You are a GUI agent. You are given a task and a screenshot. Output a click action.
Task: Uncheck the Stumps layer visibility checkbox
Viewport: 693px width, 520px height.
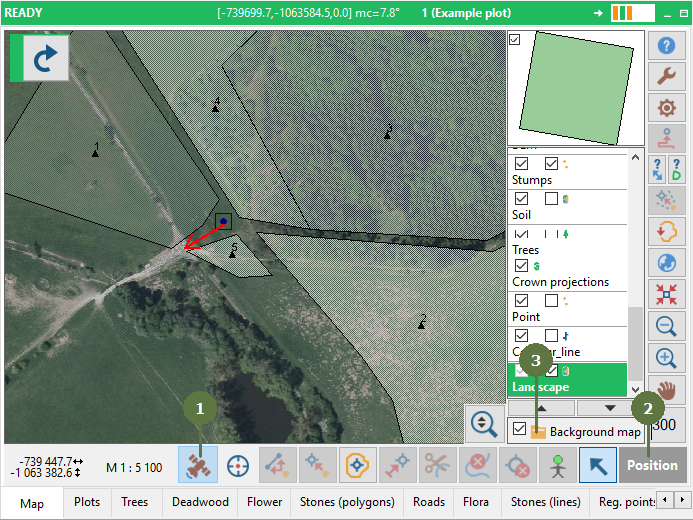point(522,163)
